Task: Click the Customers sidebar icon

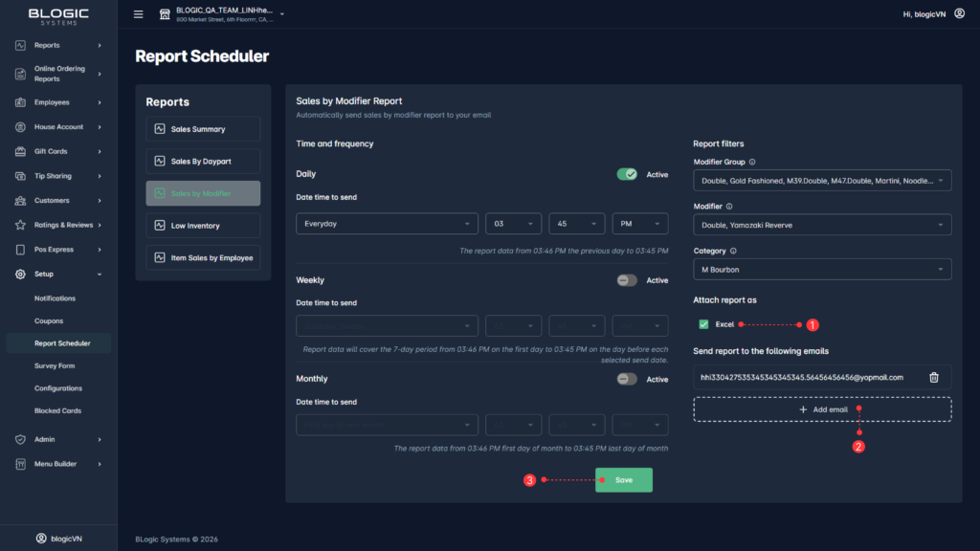Action: point(21,201)
